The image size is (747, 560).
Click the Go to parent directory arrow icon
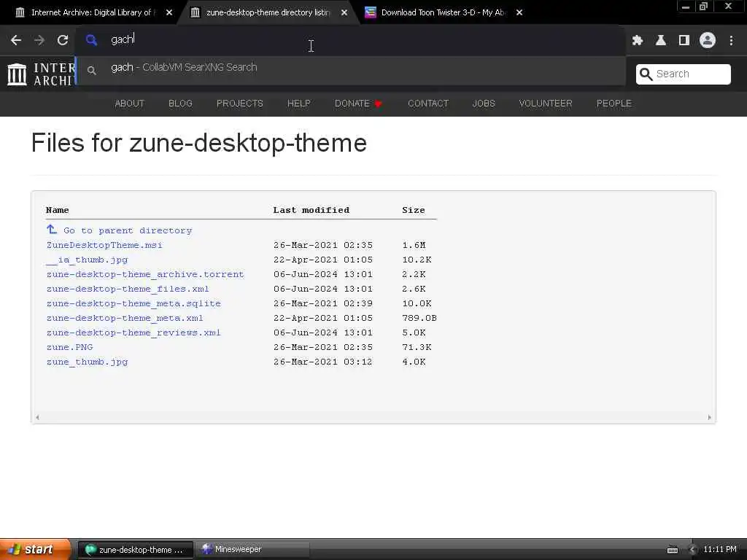52,230
